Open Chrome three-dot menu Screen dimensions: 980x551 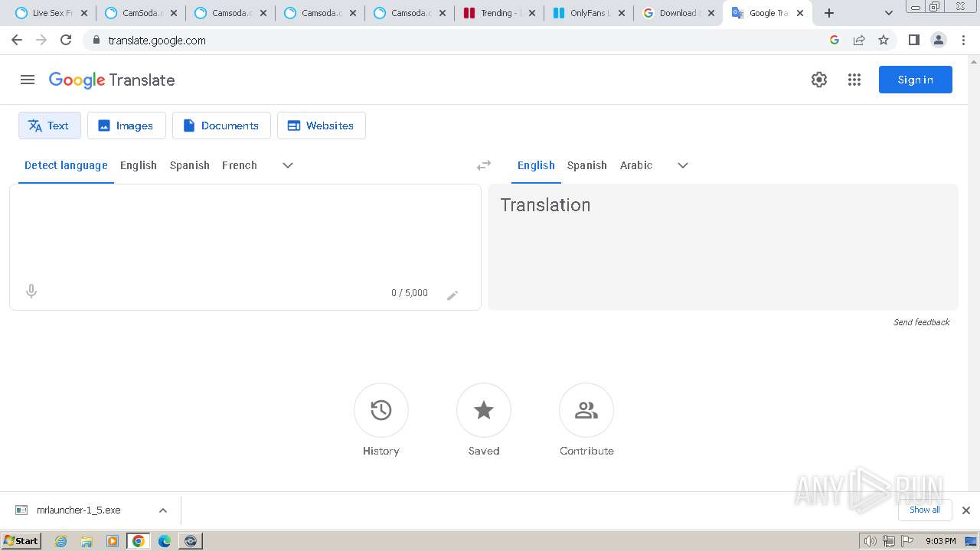964,40
